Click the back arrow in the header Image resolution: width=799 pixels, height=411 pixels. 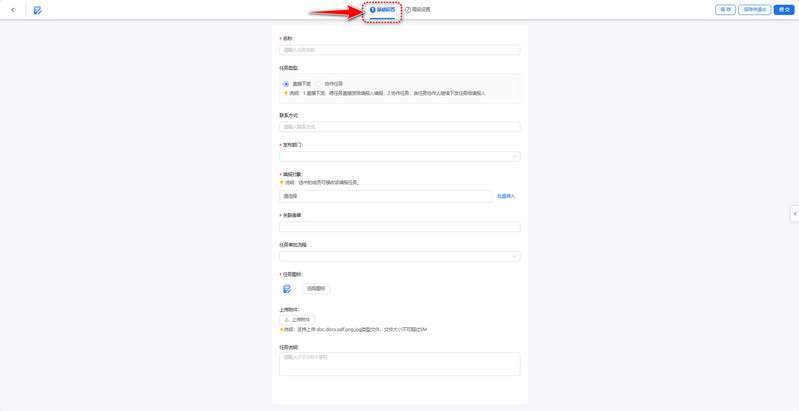pos(13,10)
